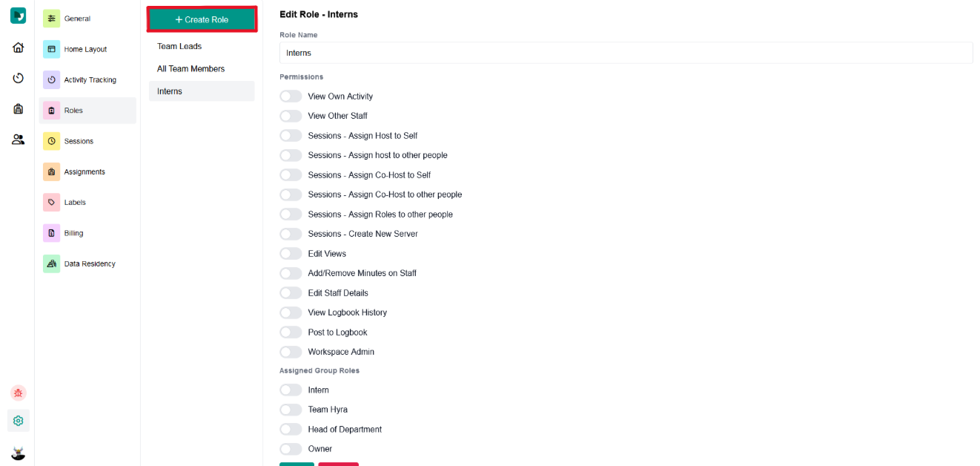Click the tag icon beside Labels
This screenshot has width=980, height=466.
(x=51, y=202)
